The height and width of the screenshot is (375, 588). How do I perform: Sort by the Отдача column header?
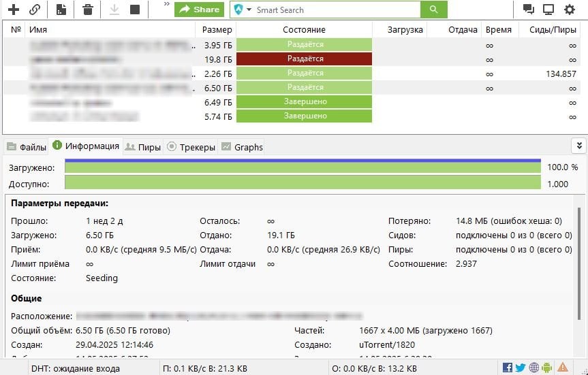click(x=454, y=29)
